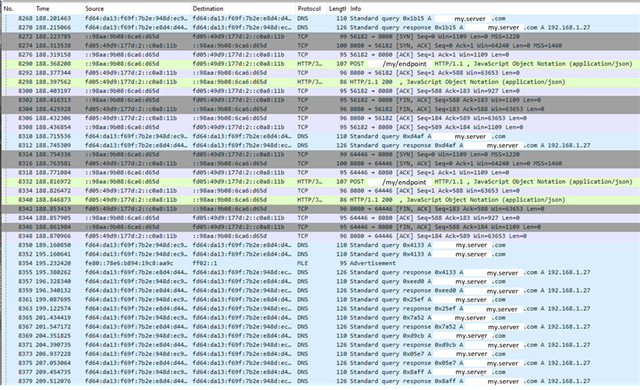Select packet 8274 SYN, ACK row
Image resolution: width=640 pixels, height=390 pixels.
(x=320, y=45)
